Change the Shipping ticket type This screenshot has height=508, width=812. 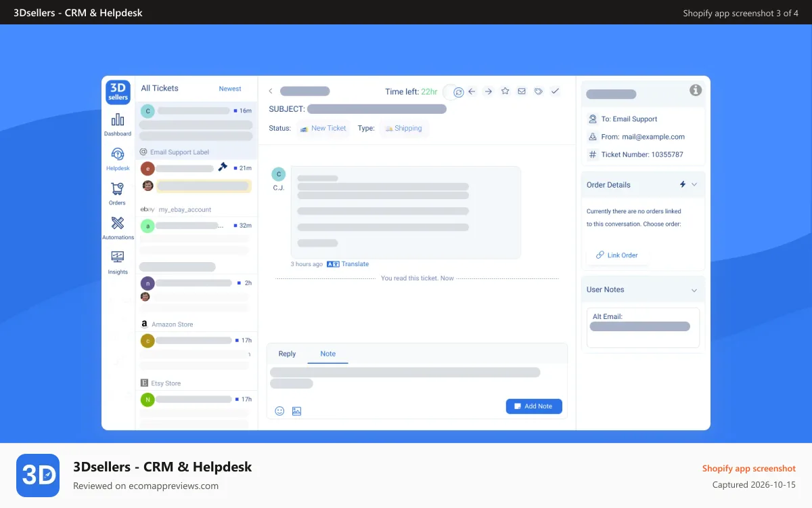403,128
